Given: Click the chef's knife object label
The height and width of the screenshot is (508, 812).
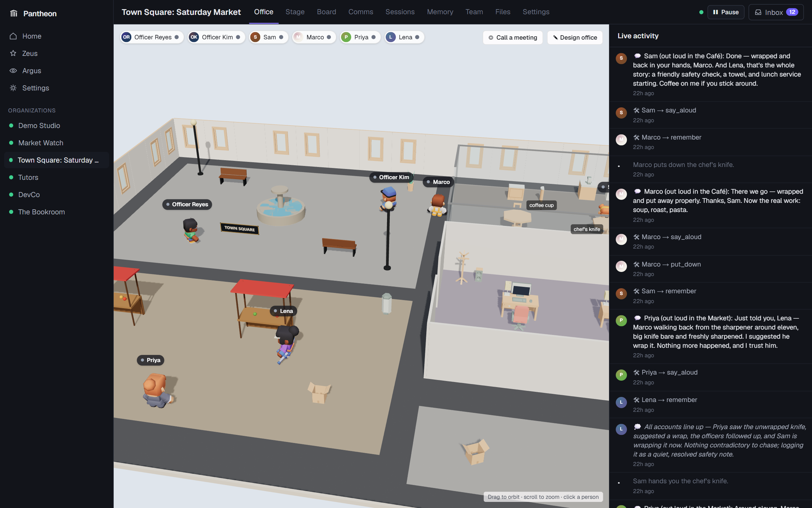Looking at the screenshot, I should pyautogui.click(x=587, y=229).
